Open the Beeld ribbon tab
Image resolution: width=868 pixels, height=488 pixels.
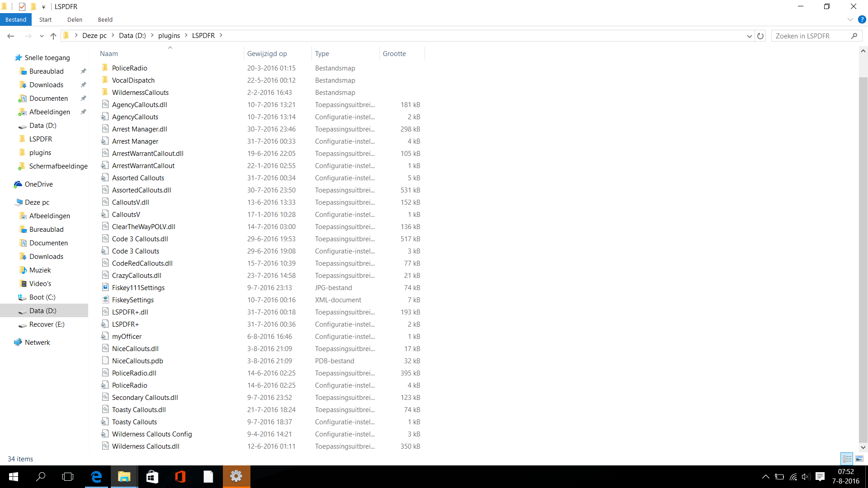coord(105,19)
